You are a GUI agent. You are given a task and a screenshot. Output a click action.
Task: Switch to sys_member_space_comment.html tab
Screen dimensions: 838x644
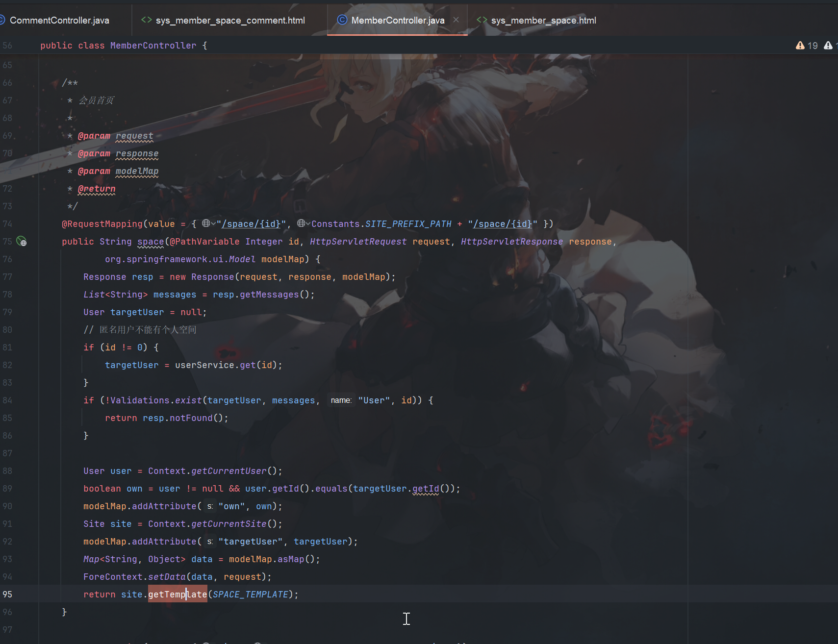(230, 20)
